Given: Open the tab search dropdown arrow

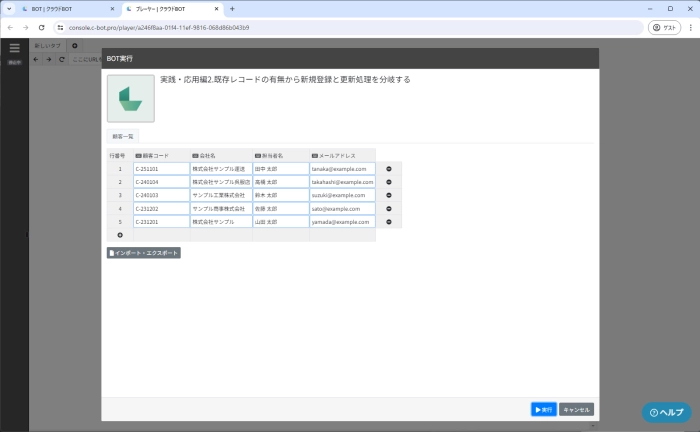Looking at the screenshot, I should tap(10, 8).
